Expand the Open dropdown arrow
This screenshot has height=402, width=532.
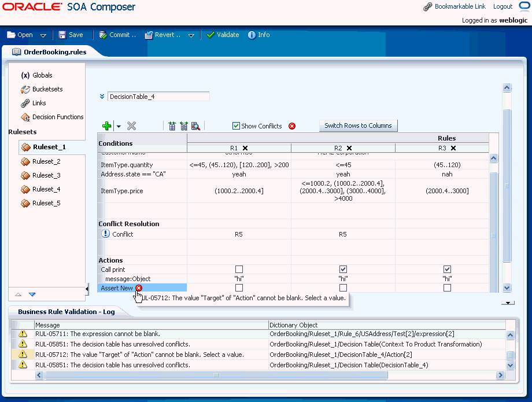[43, 35]
